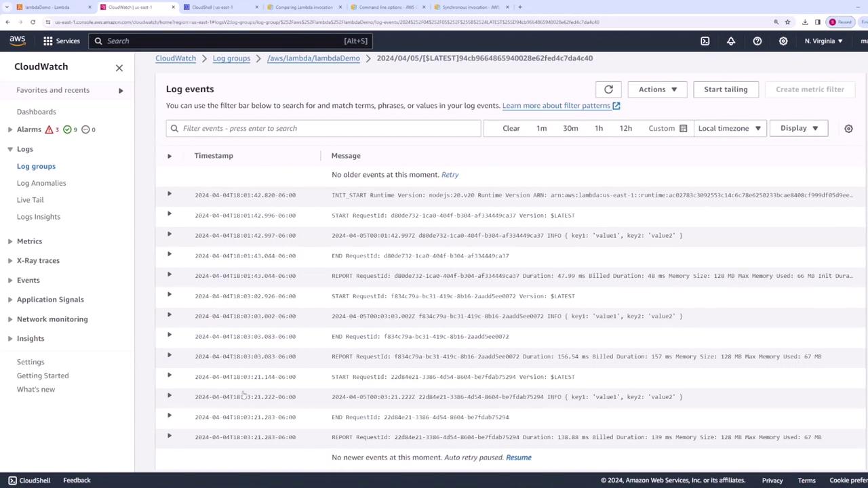Click the insufficient data alarm icon
The image size is (868, 488).
85,129
